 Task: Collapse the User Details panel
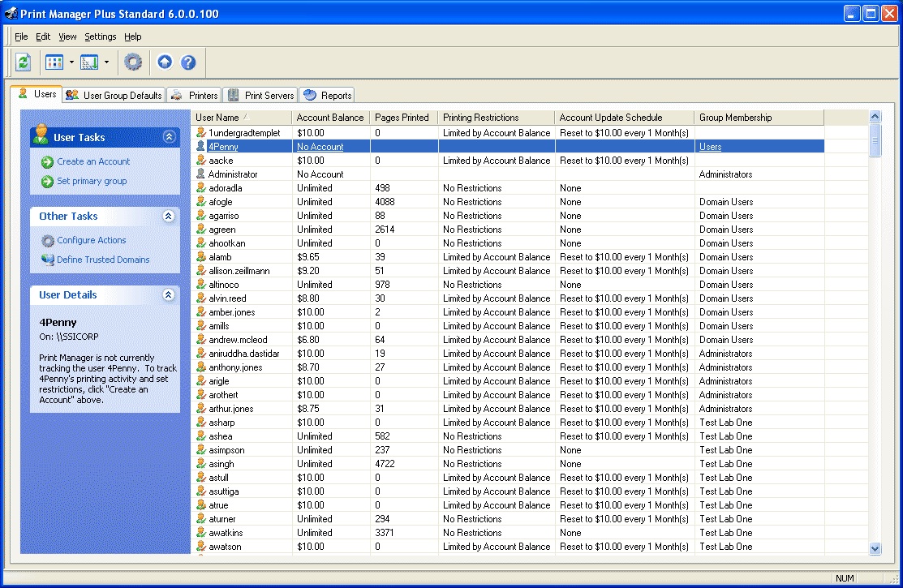169,295
